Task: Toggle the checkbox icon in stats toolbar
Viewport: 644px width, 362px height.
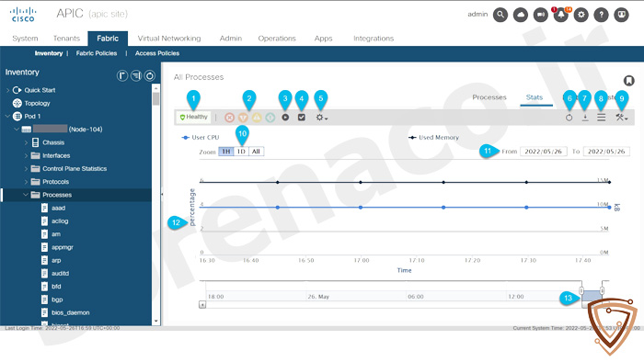Action: click(x=302, y=118)
